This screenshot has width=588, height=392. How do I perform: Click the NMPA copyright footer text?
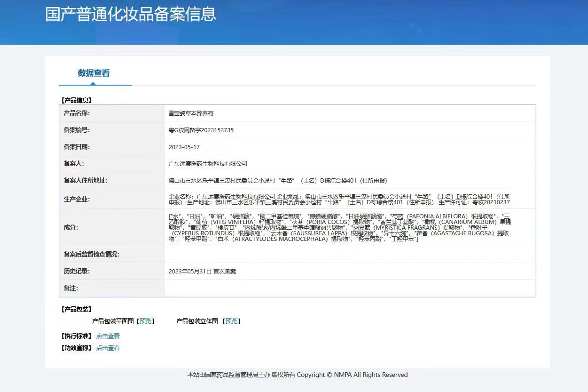(297, 375)
